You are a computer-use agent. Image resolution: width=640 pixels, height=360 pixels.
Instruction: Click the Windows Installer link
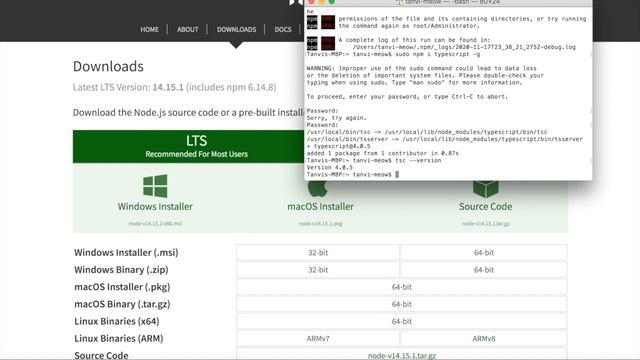tap(155, 207)
